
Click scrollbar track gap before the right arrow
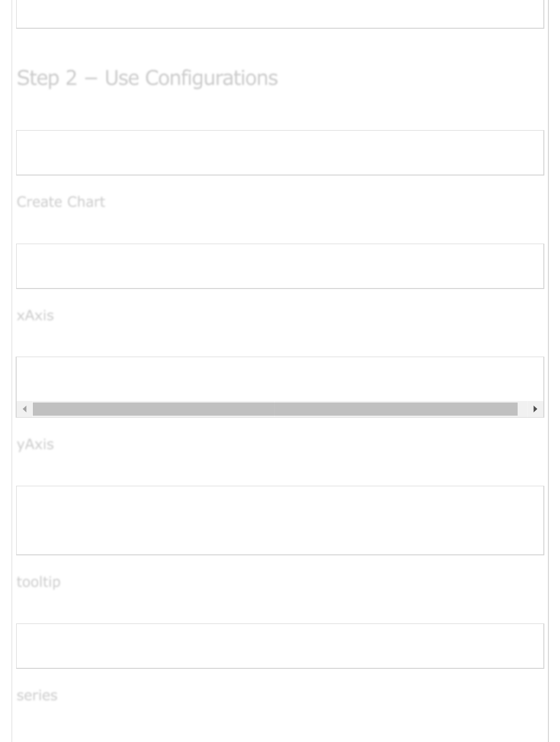522,409
